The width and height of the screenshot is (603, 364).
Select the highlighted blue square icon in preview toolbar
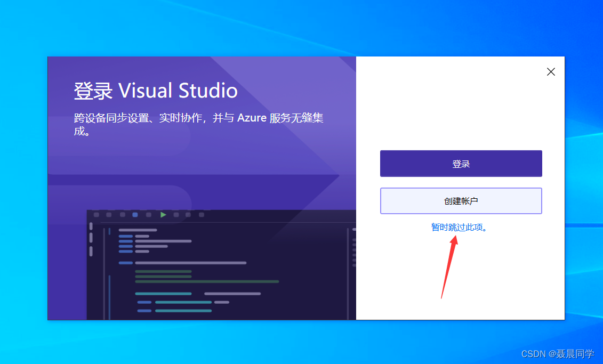135,214
